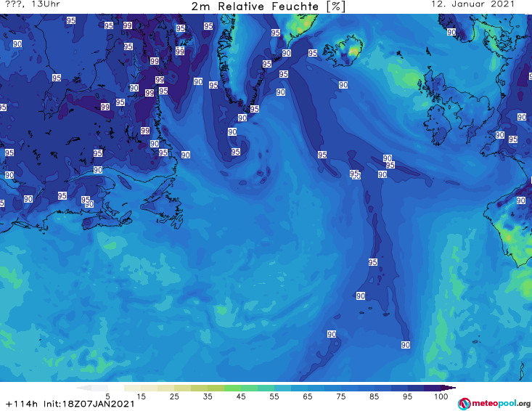
Task: Click the only 95 contour label in the map's southern half
Action: click(x=373, y=262)
